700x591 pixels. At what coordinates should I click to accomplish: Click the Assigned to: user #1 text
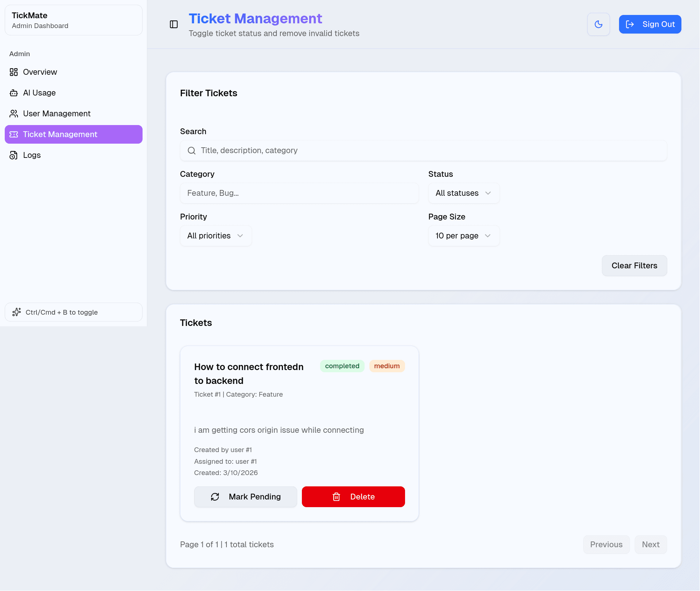click(225, 462)
